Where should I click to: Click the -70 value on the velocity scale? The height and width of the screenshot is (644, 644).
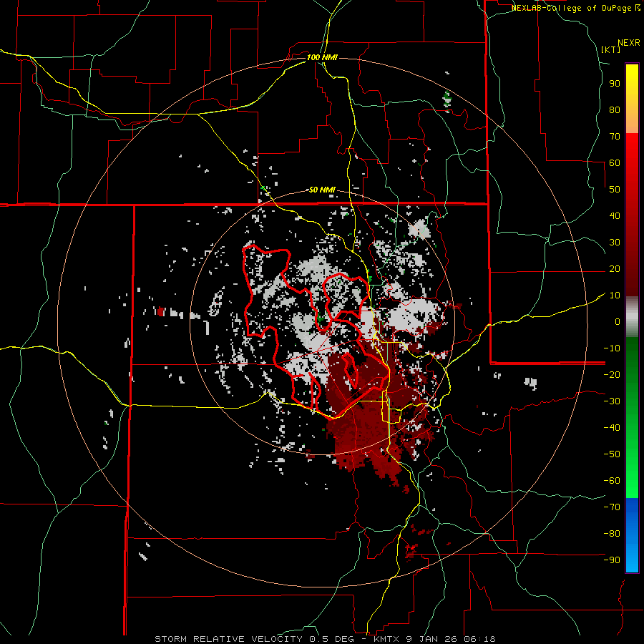click(612, 507)
